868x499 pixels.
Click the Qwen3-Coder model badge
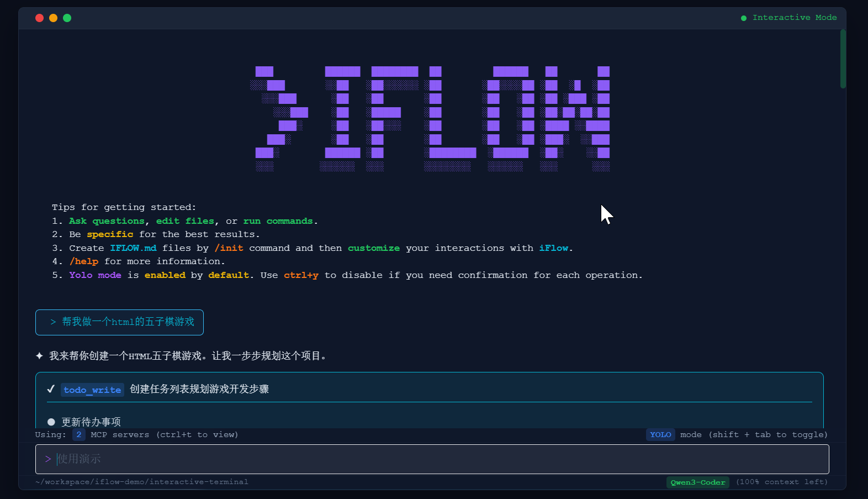click(698, 482)
